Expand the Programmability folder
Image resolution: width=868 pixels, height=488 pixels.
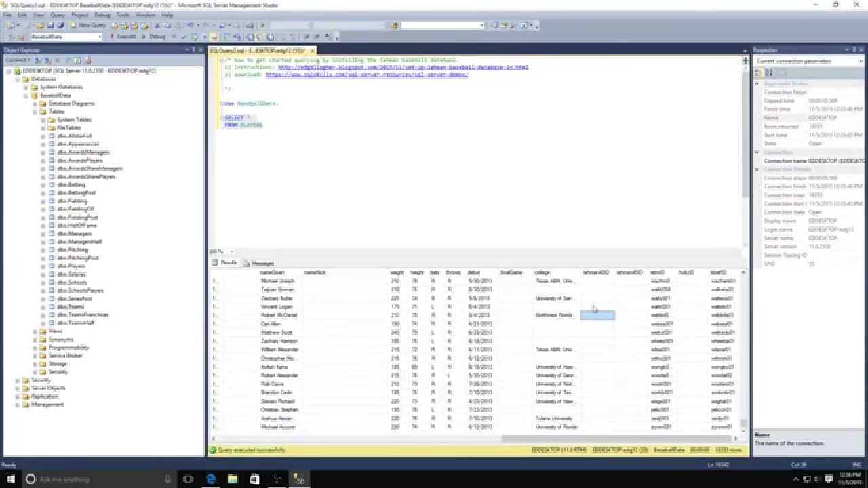point(35,348)
